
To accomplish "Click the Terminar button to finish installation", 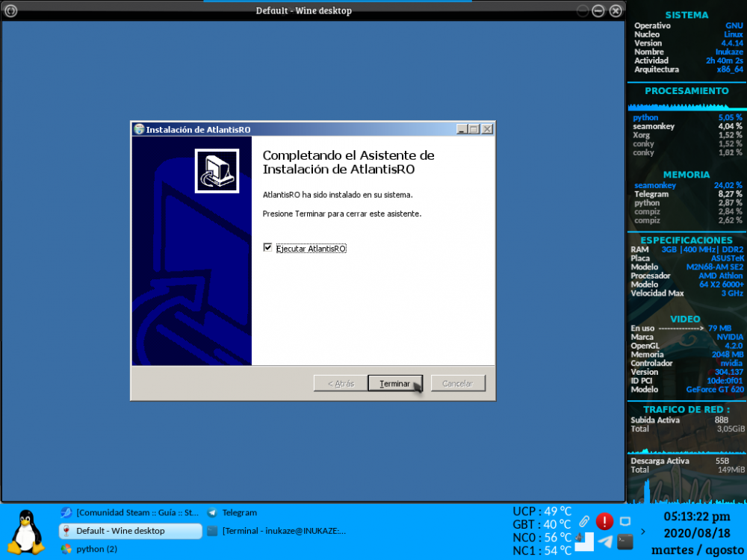I will pyautogui.click(x=394, y=383).
